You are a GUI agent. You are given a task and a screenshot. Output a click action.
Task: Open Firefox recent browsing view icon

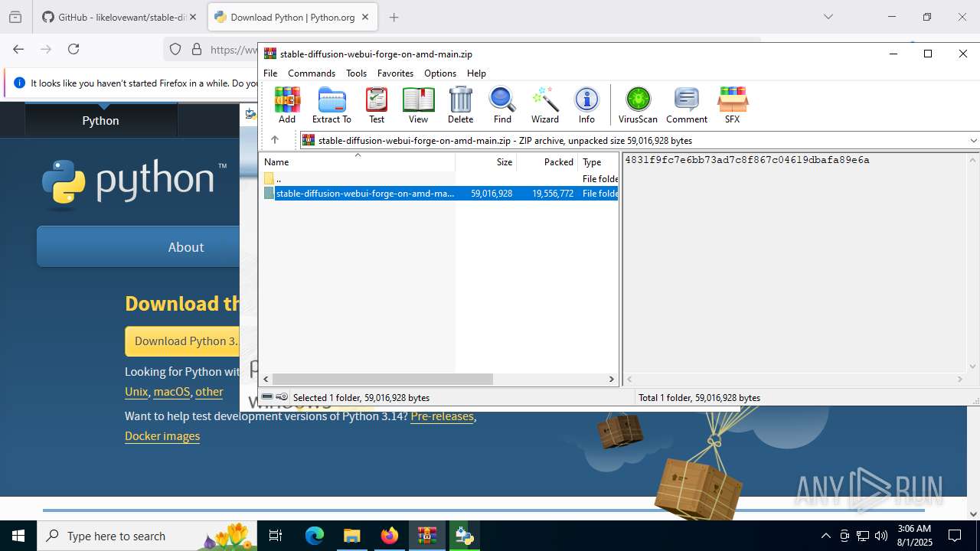pyautogui.click(x=15, y=17)
